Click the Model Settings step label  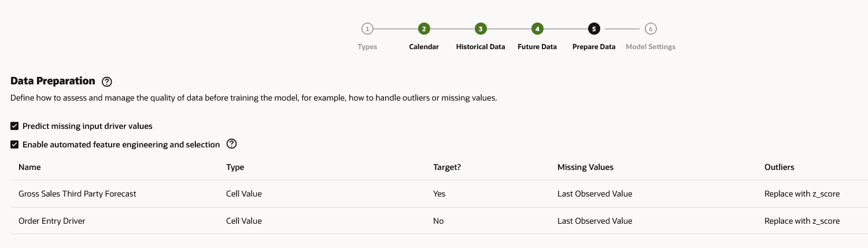tap(651, 47)
